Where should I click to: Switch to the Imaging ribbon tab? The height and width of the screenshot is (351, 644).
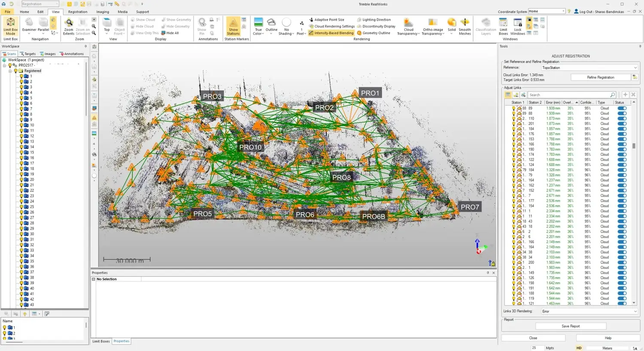click(x=102, y=12)
